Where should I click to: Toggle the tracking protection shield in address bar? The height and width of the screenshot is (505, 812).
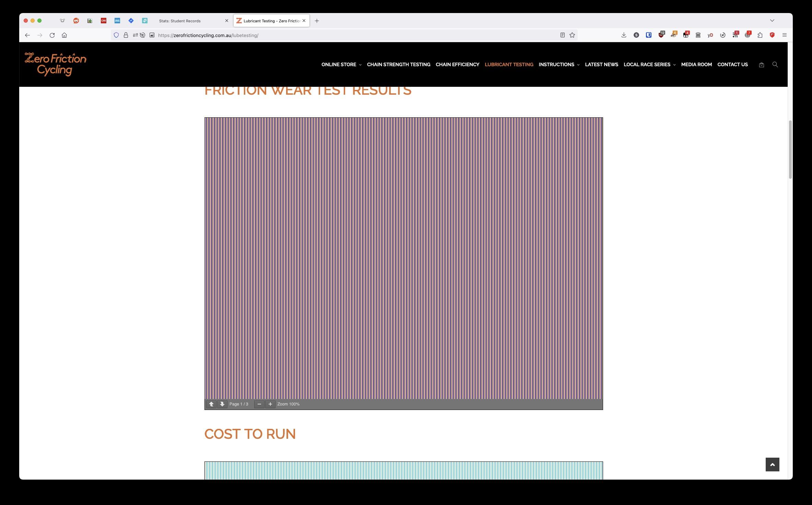pos(116,35)
